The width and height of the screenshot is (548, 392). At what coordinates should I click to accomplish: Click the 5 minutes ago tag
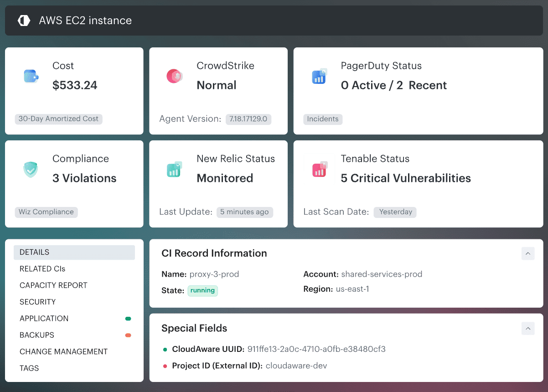[x=244, y=212]
